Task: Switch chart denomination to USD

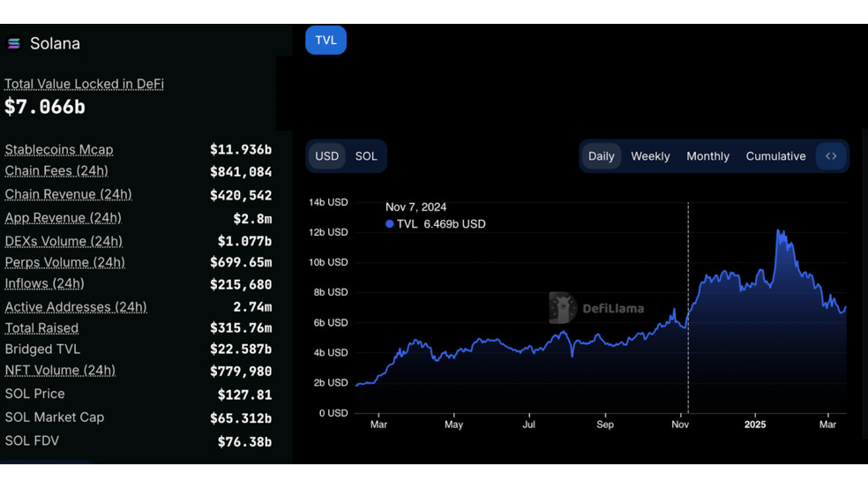Action: point(326,156)
